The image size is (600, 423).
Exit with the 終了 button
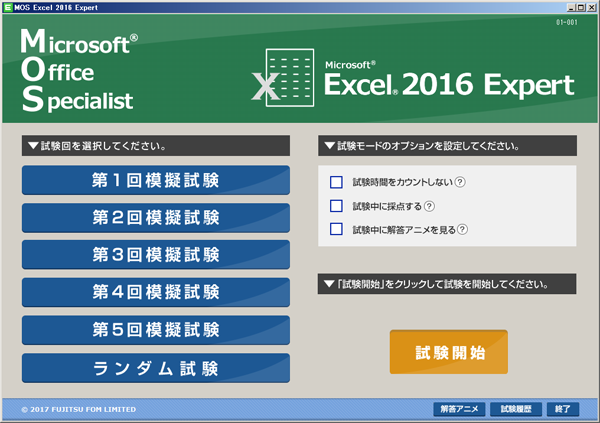coord(562,409)
